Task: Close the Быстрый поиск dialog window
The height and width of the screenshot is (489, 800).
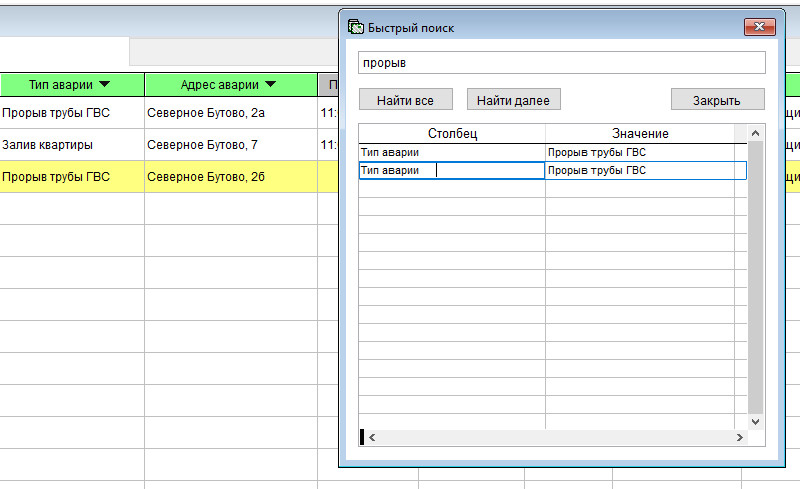Action: pos(761,27)
